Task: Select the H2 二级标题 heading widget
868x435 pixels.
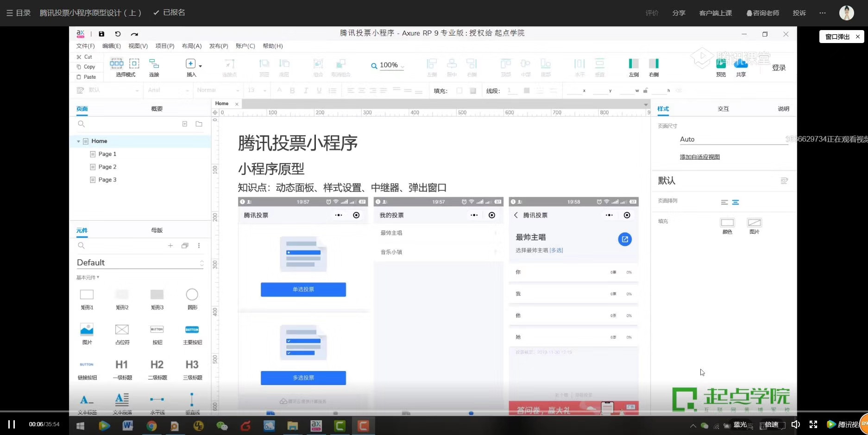Action: tap(157, 369)
